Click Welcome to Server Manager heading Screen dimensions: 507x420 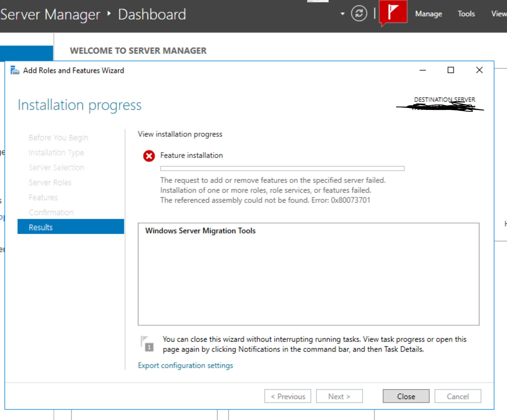pyautogui.click(x=138, y=51)
